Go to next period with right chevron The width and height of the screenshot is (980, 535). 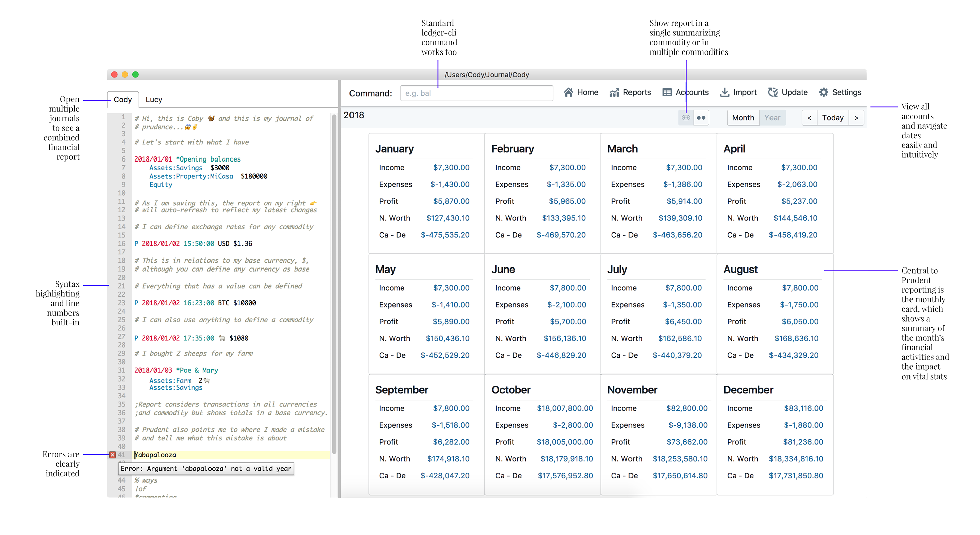click(856, 118)
